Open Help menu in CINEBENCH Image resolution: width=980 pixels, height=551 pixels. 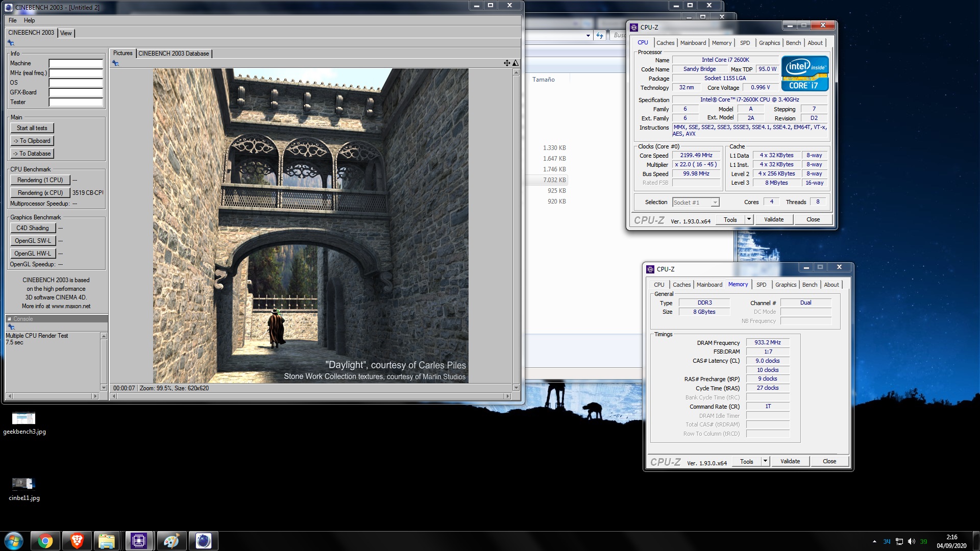pyautogui.click(x=30, y=20)
